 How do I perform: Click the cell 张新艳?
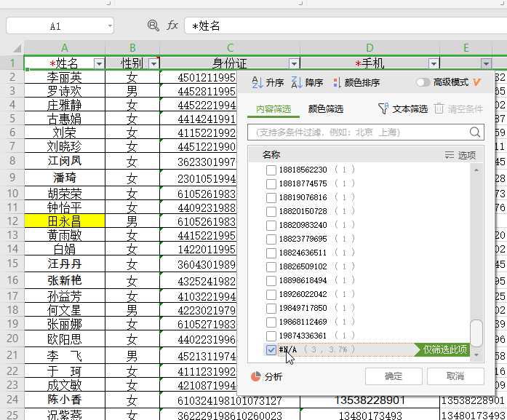(x=65, y=280)
